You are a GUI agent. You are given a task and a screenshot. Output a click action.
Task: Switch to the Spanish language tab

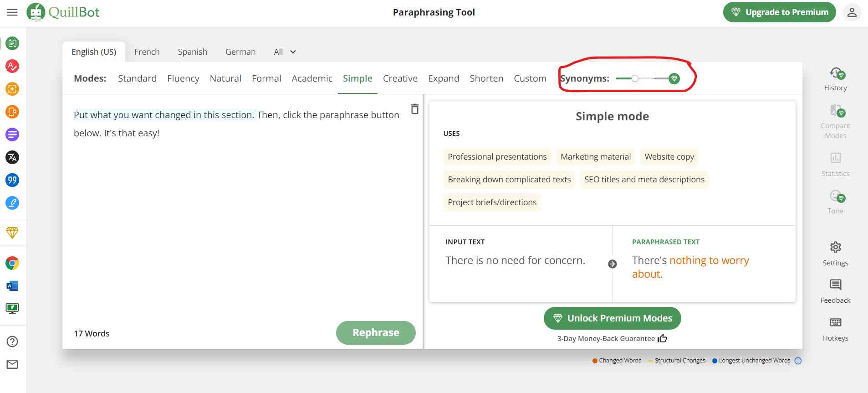[x=192, y=52]
